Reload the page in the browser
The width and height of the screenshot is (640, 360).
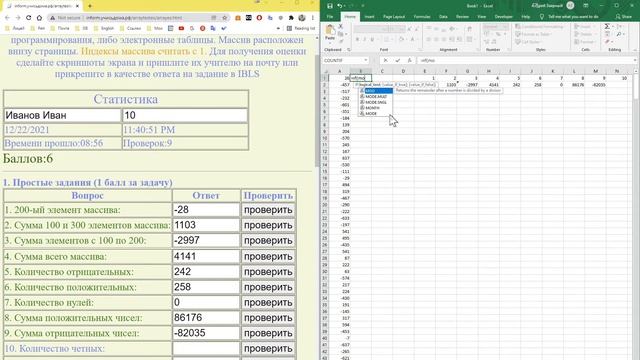point(29,18)
